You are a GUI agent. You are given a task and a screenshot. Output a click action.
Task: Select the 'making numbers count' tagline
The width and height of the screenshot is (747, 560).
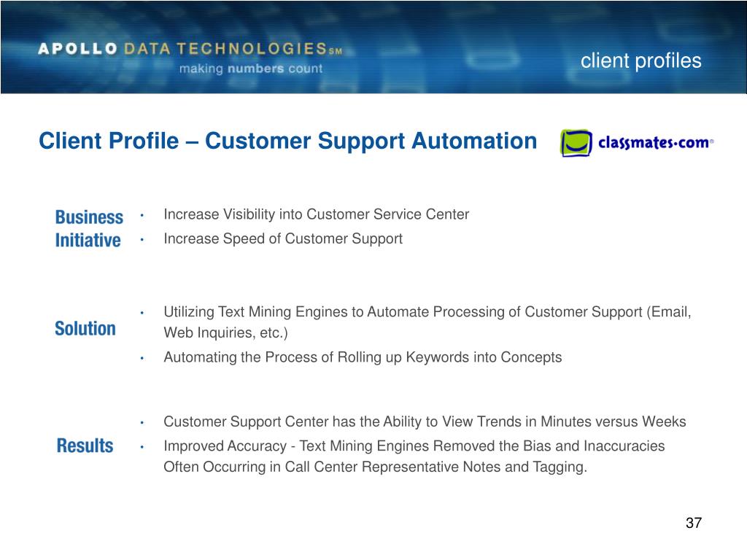(251, 69)
